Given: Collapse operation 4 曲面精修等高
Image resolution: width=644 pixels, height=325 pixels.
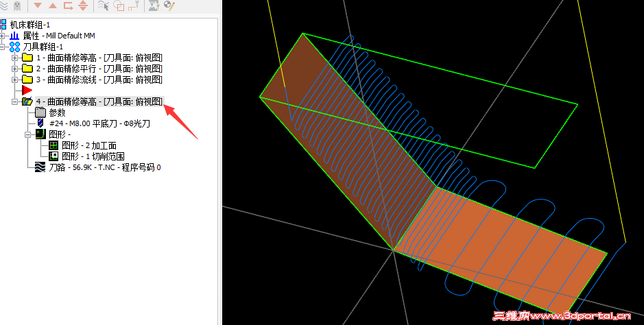Looking at the screenshot, I should click(x=15, y=101).
